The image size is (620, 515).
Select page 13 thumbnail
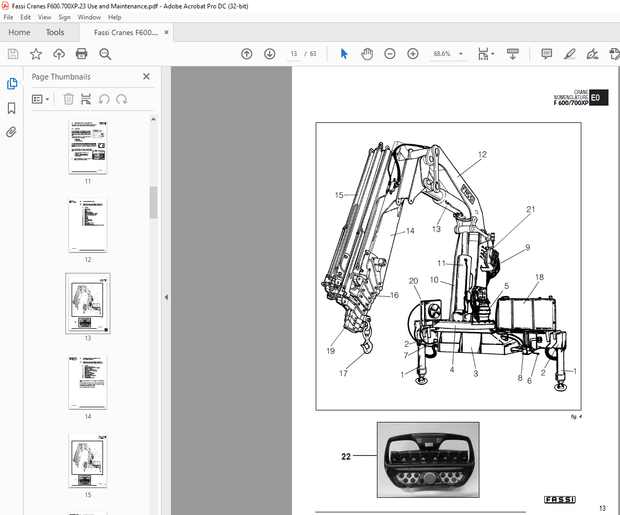coord(88,303)
